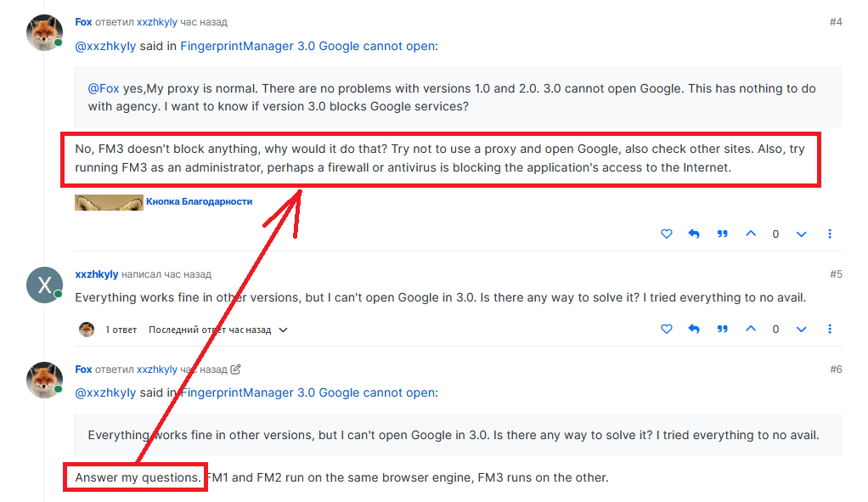The width and height of the screenshot is (868, 502).
Task: Open the three-dot menu on post #5
Action: click(x=830, y=329)
